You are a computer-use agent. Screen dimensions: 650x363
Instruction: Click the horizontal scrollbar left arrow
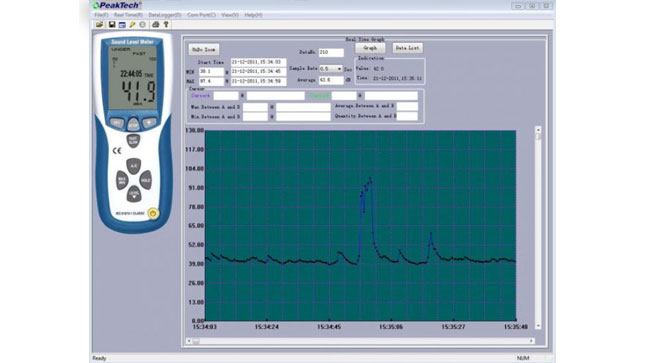click(189, 341)
